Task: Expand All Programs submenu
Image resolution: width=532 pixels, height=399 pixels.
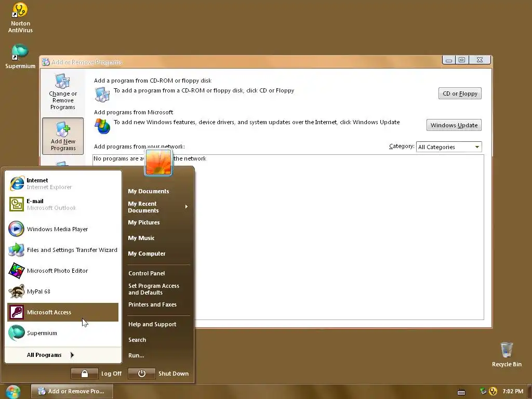Action: (50, 355)
